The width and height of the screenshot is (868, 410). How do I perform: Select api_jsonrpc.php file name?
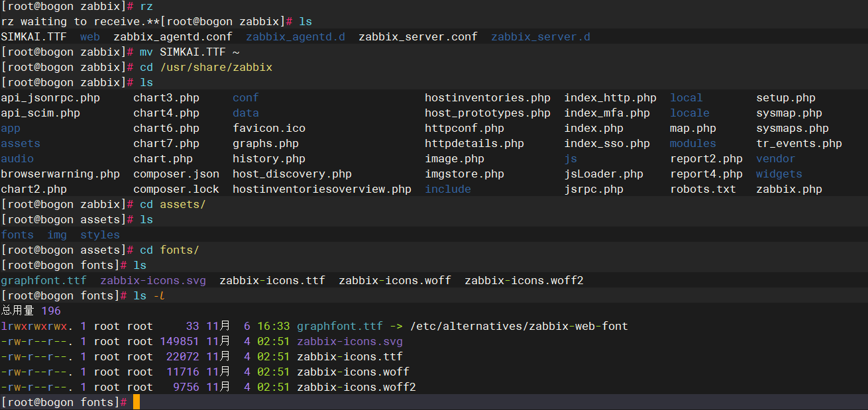tap(50, 97)
